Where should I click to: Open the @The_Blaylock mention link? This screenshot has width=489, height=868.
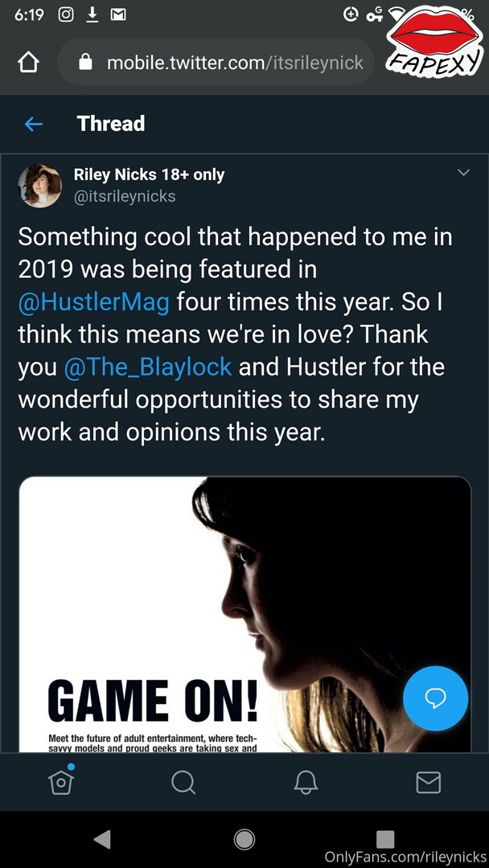coord(148,367)
